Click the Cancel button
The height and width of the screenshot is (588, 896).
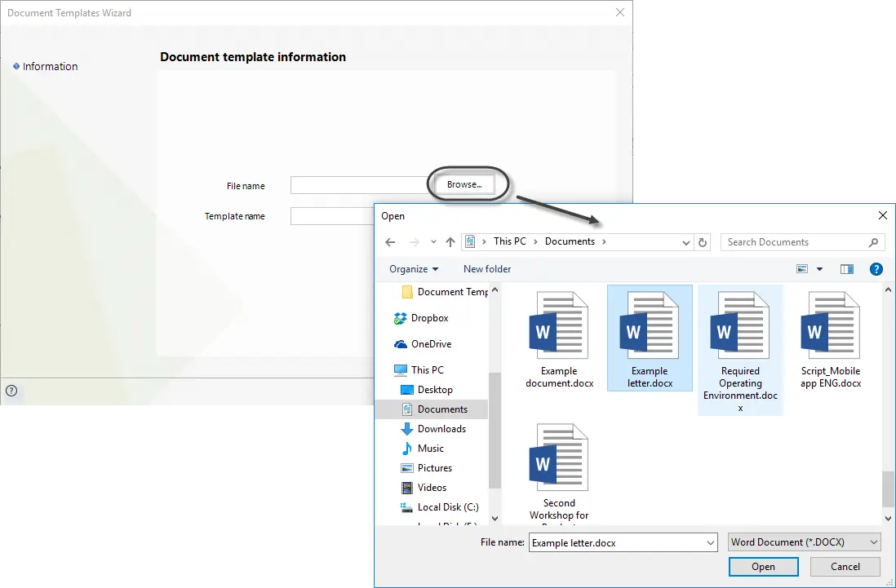(x=845, y=566)
